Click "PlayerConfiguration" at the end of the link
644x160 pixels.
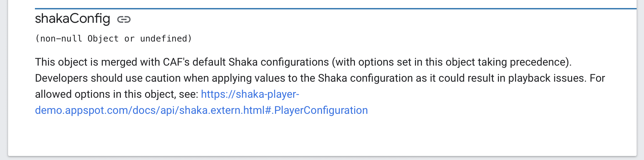[x=321, y=110]
